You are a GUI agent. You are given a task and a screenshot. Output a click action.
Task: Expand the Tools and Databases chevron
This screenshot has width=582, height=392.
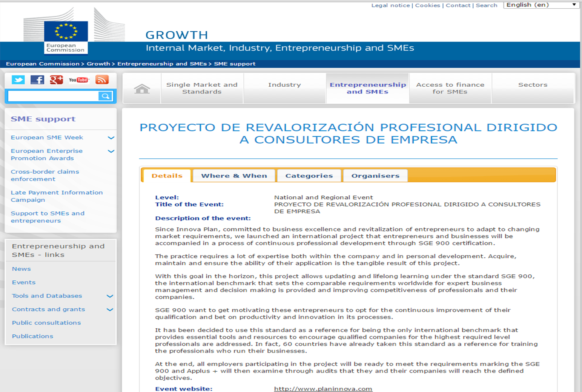pyautogui.click(x=110, y=296)
